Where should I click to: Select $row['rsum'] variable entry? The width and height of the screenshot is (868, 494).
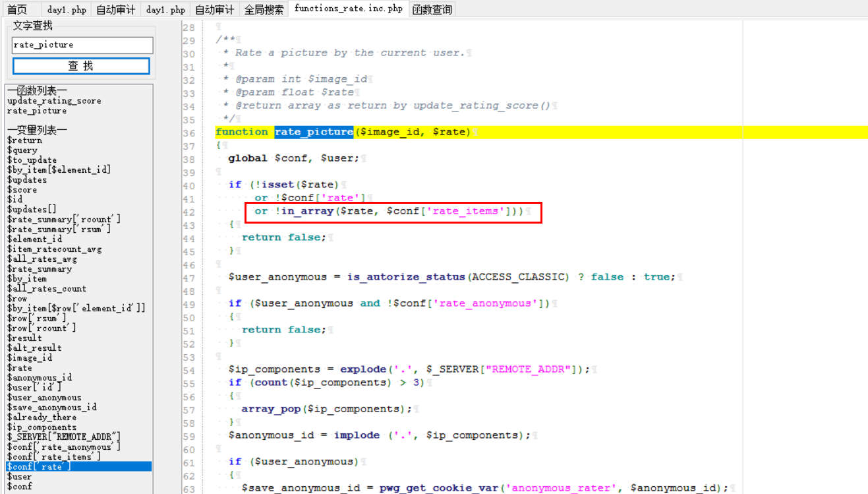(x=36, y=319)
